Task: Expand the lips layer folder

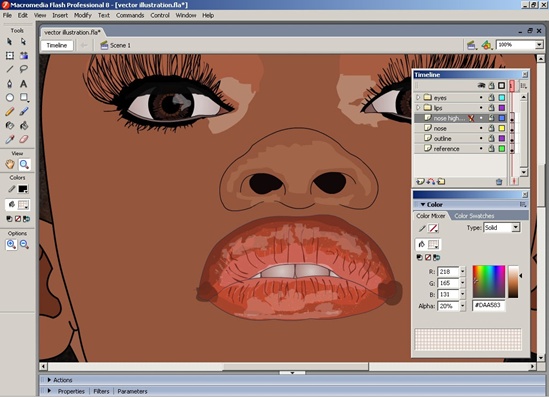Action: pos(418,107)
